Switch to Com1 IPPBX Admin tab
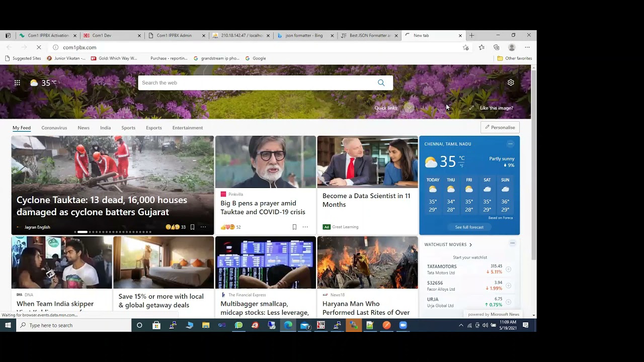Screen dimensions: 644x362 pyautogui.click(x=177, y=36)
